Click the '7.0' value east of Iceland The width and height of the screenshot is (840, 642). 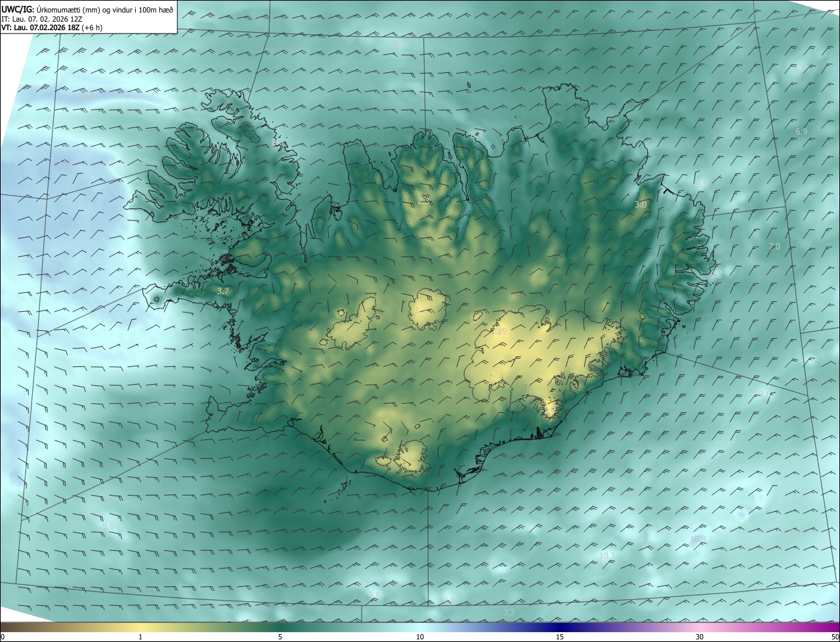[774, 246]
